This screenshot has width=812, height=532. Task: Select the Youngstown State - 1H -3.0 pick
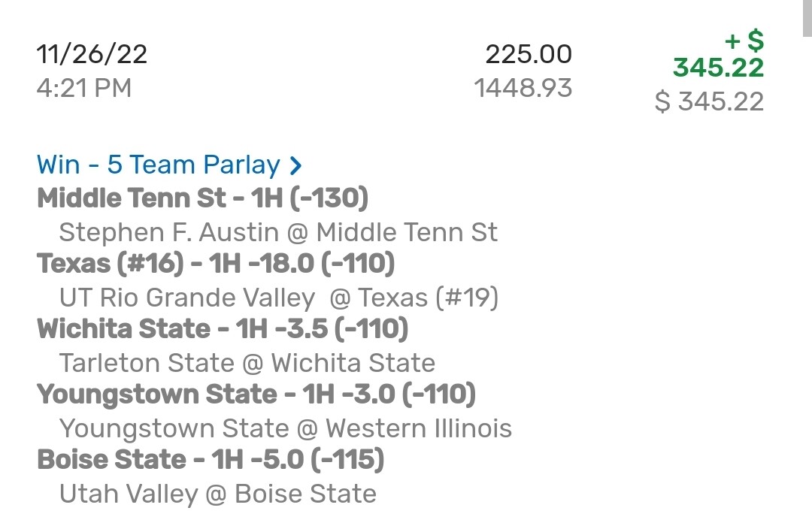256,394
